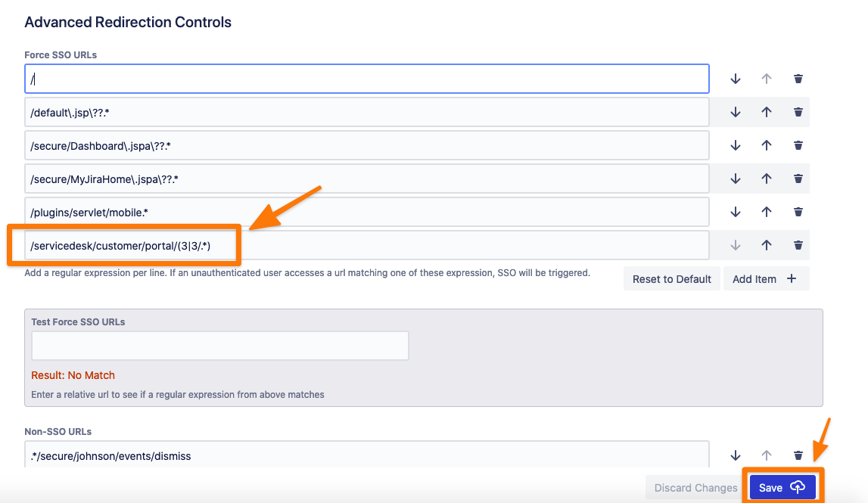Image resolution: width=868 pixels, height=503 pixels.
Task: Move /default\.jsp row up one position
Action: (x=766, y=112)
